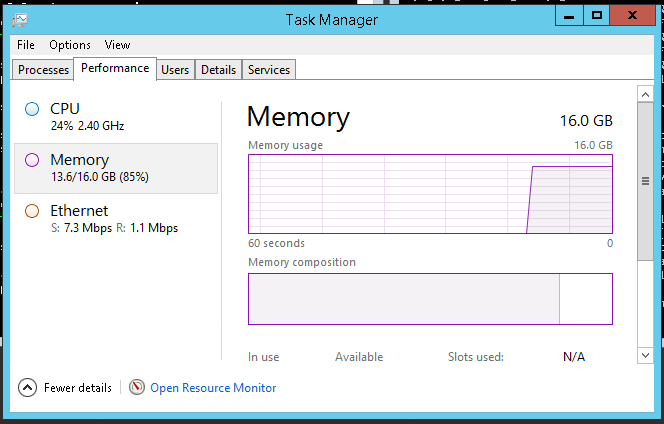Click the Memory composition bar
Screen dimensions: 664x424
point(430,298)
